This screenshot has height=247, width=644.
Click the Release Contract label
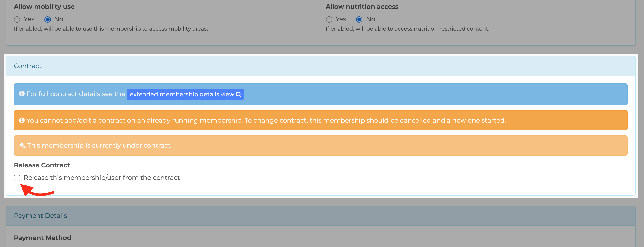tap(42, 165)
